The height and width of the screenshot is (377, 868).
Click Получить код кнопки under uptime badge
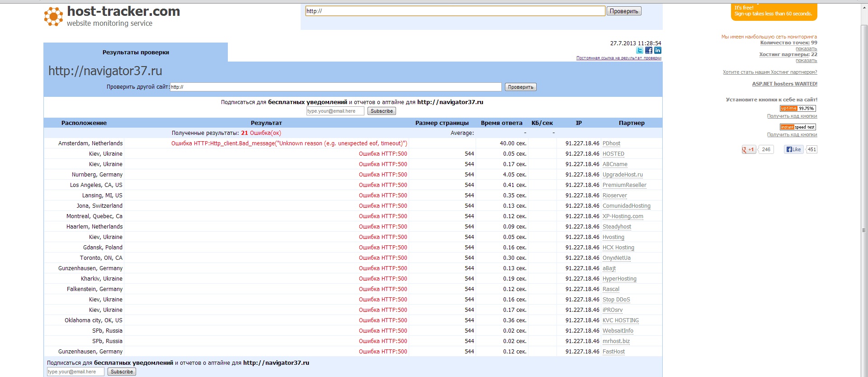coord(792,116)
